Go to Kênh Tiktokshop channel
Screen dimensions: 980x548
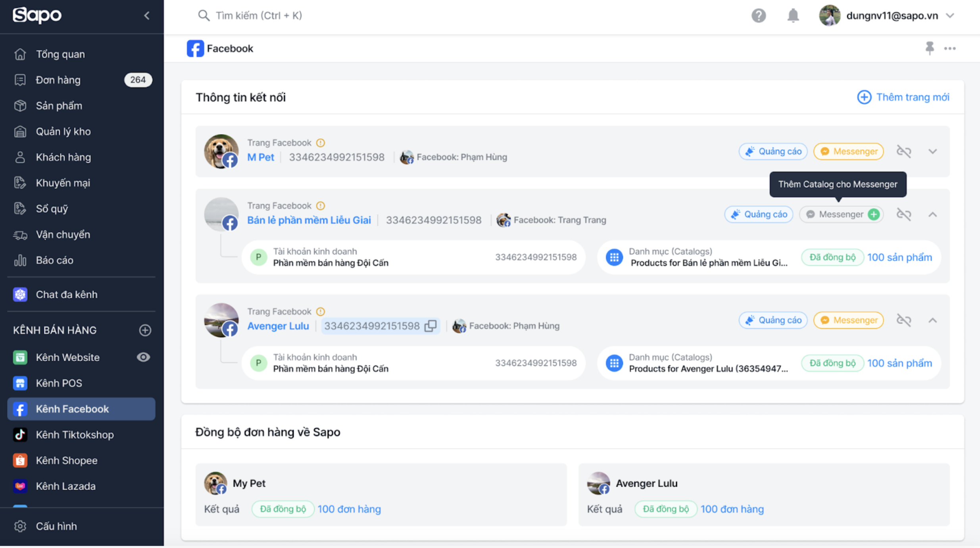(75, 435)
